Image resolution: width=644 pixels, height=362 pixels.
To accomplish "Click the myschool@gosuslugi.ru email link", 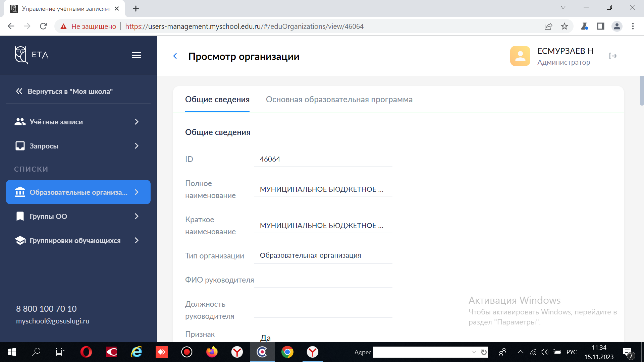I will 53,321.
